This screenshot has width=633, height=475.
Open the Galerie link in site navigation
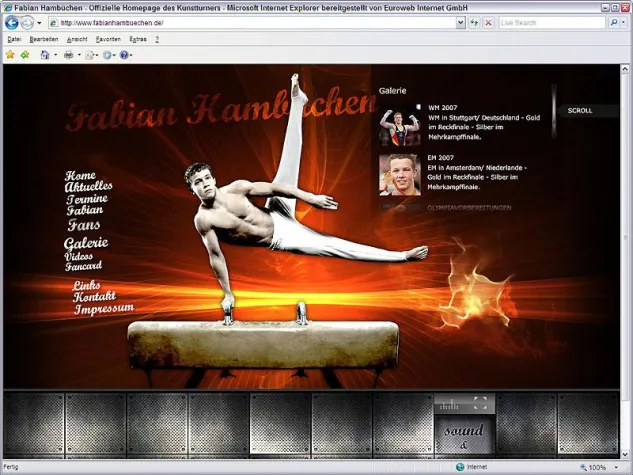click(86, 243)
